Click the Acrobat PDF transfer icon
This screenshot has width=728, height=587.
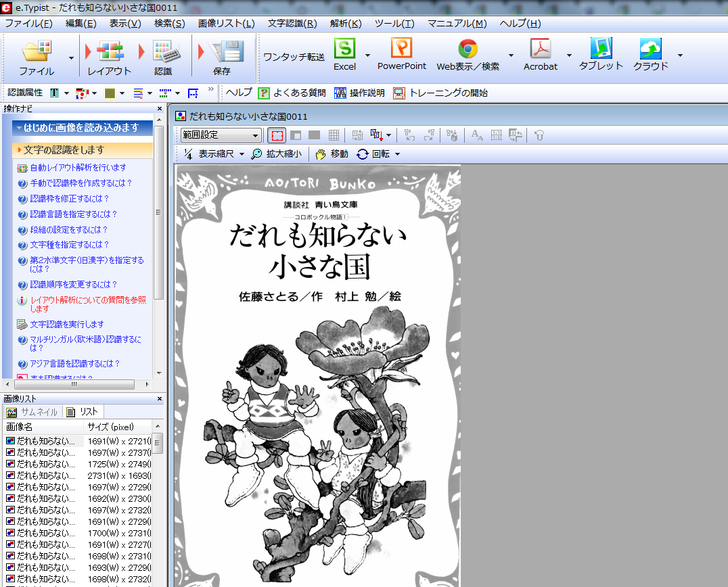(541, 50)
